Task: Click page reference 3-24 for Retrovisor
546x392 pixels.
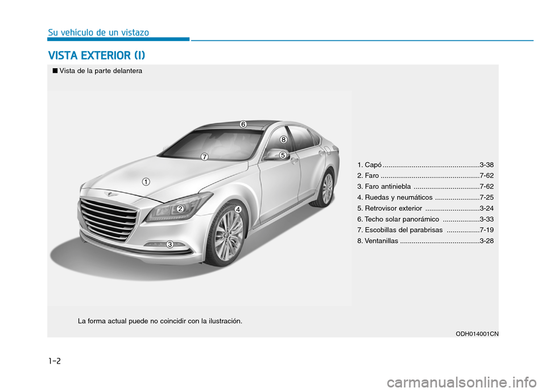Action: coord(487,208)
